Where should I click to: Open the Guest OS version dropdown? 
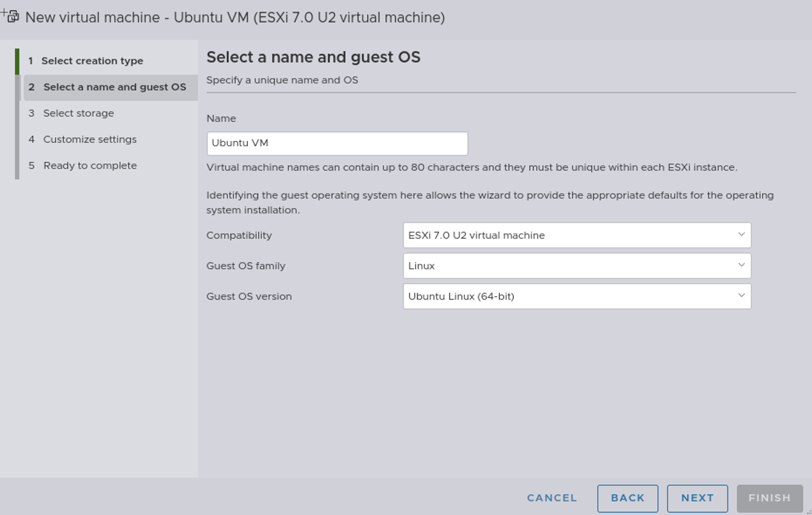[x=577, y=296]
